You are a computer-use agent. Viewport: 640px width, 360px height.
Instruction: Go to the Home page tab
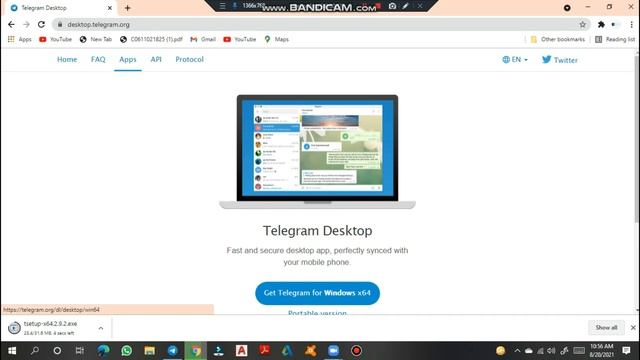tap(67, 60)
